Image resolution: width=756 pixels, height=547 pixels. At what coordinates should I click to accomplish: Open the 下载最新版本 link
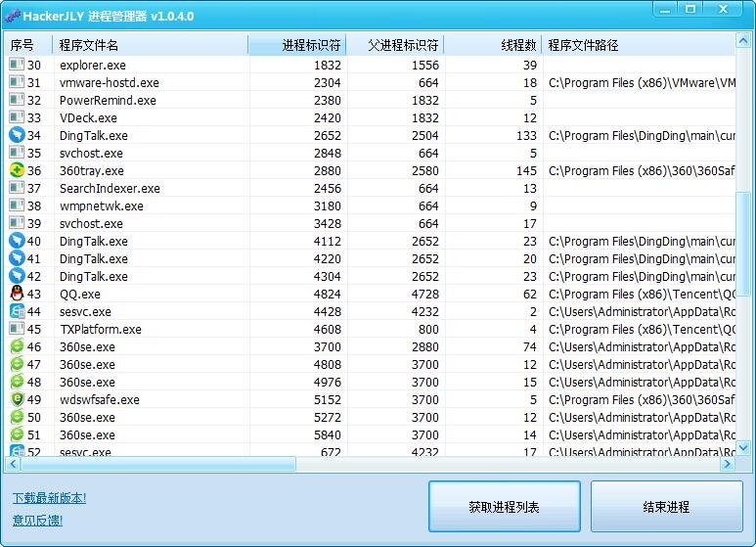[x=49, y=498]
